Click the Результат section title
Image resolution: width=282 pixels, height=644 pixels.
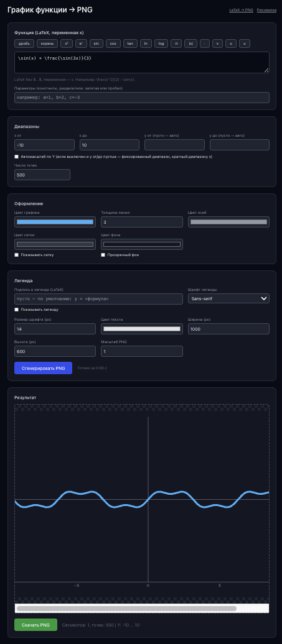tap(25, 398)
